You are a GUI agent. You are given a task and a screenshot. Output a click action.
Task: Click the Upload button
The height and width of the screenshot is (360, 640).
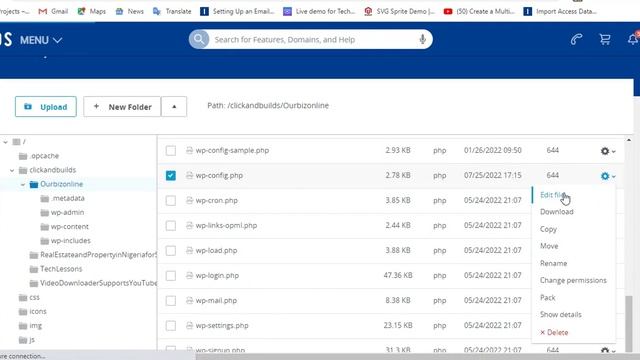tap(46, 107)
